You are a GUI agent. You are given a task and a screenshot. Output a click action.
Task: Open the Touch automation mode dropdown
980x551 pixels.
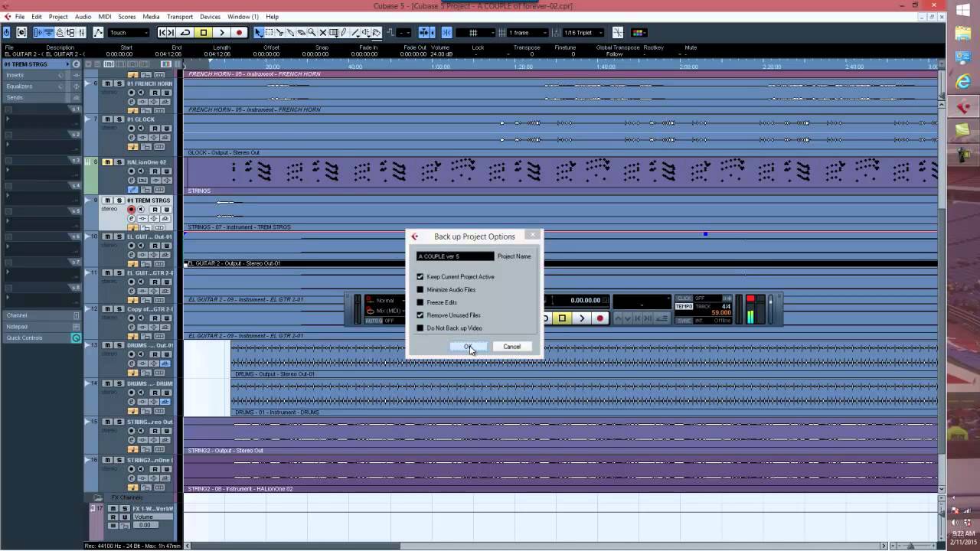129,32
